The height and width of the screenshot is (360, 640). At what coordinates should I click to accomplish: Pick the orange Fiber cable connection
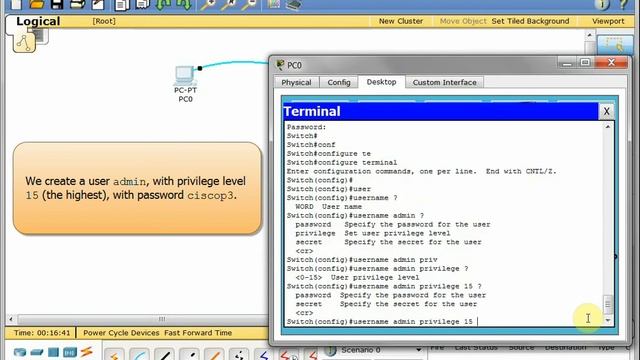(214, 355)
